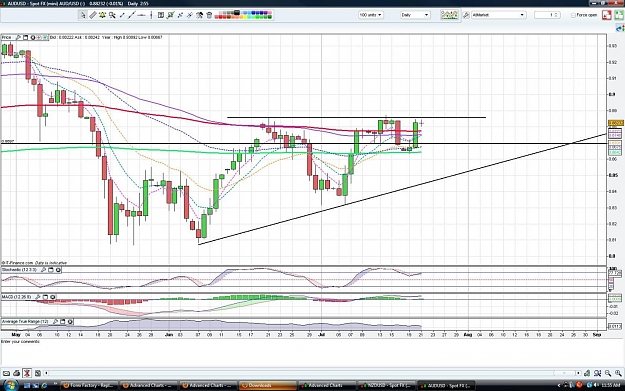Click the alert bell tool
The height and width of the screenshot is (391, 625).
pyautogui.click(x=102, y=15)
